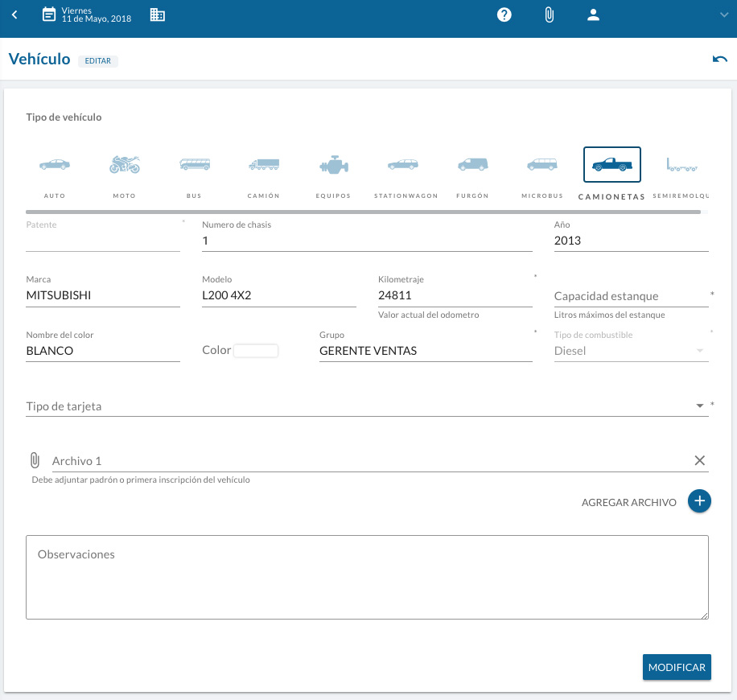The height and width of the screenshot is (700, 737).
Task: Open the white Color swatch picker
Action: pos(256,351)
